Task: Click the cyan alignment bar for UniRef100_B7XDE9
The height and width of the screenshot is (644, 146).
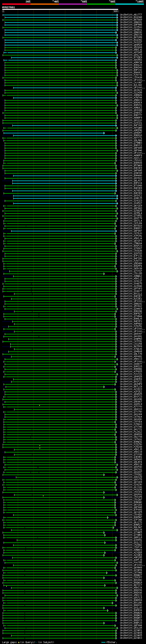Action: pyautogui.click(x=64, y=58)
